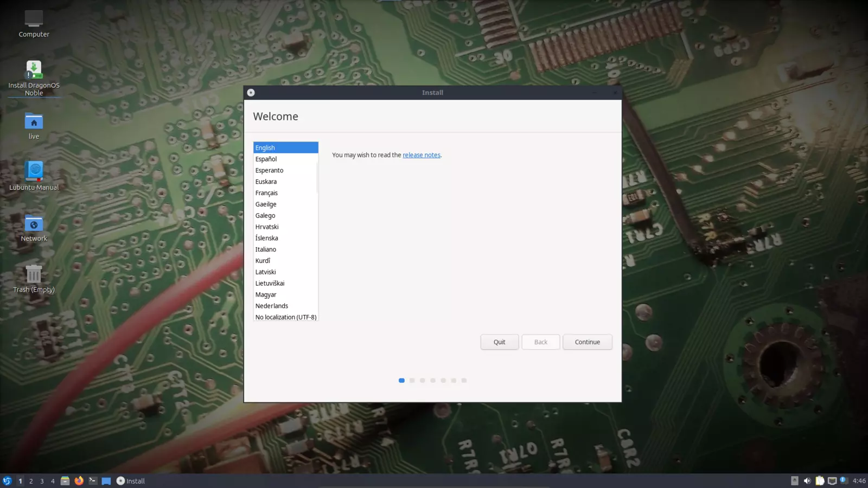Image resolution: width=868 pixels, height=488 pixels.
Task: Open the terminal from the taskbar
Action: click(x=93, y=481)
